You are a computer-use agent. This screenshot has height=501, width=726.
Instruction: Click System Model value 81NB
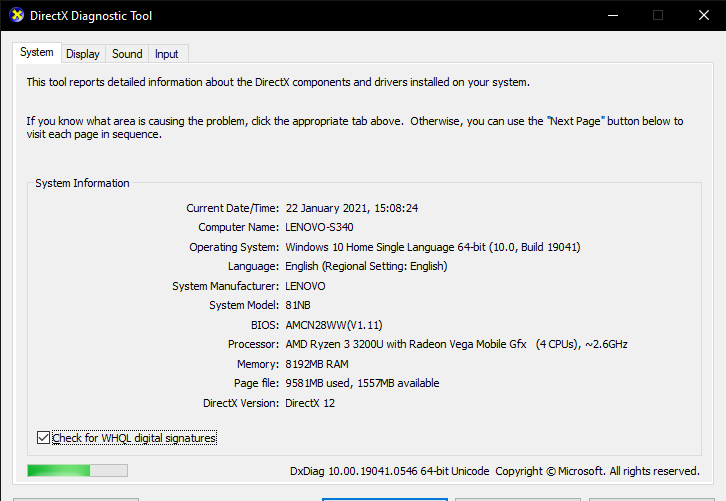[298, 306]
